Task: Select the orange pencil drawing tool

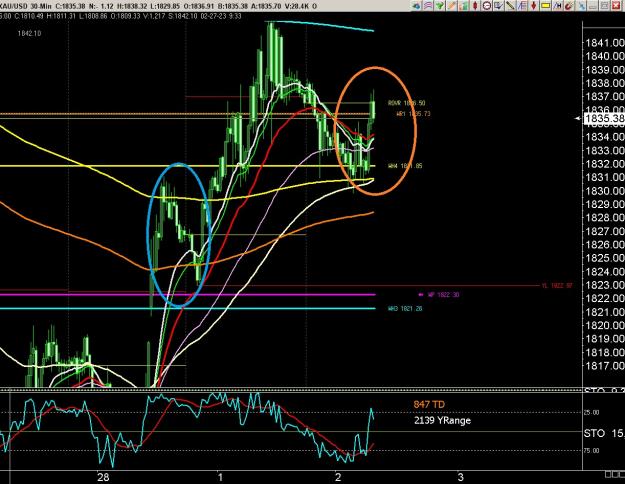Action: tap(452, 6)
